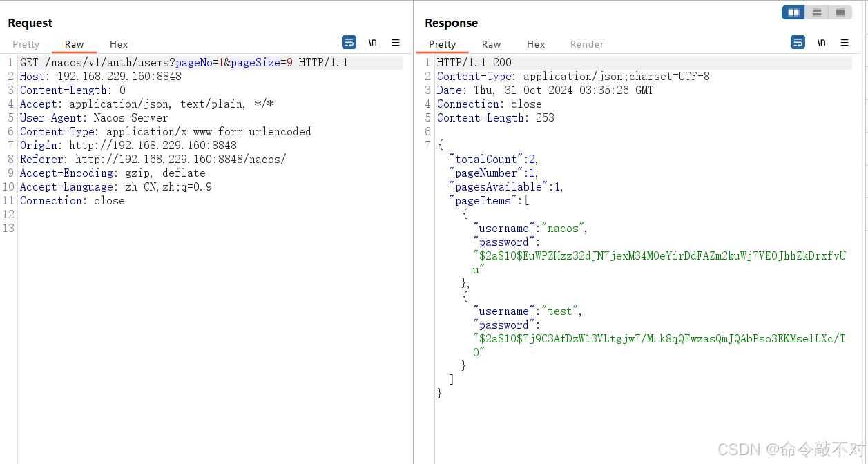Open Request panel hamburger options menu
The image size is (868, 464).
[x=396, y=43]
